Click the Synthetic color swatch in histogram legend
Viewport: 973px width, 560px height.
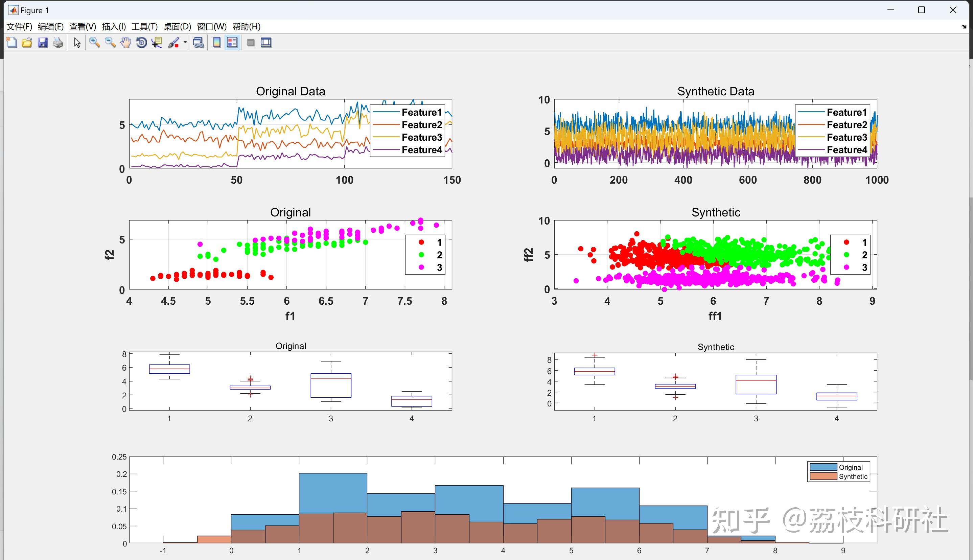823,476
